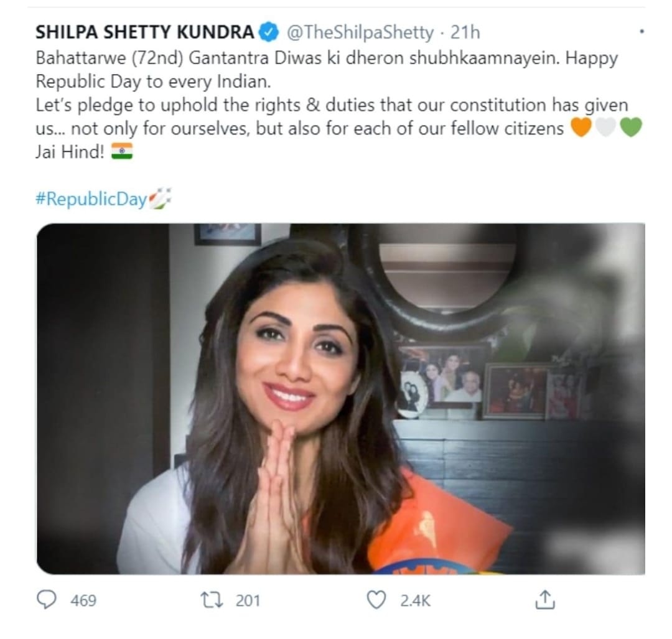Like the tweet with the heart icon
The width and height of the screenshot is (672, 639).
point(376,600)
